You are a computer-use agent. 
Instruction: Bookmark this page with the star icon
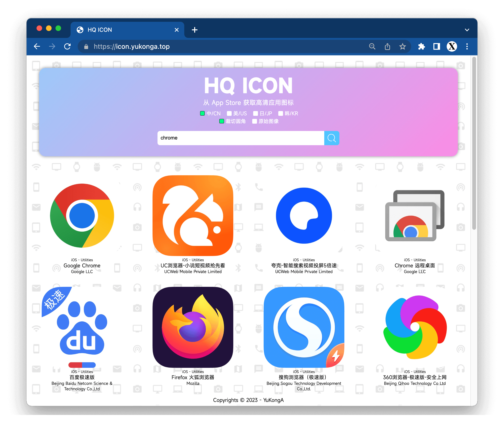pyautogui.click(x=402, y=46)
